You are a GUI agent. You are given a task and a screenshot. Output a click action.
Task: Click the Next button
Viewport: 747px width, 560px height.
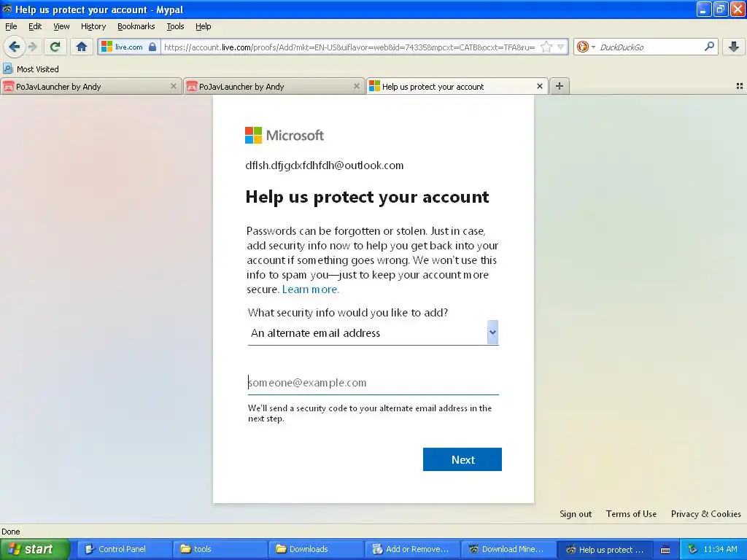click(462, 459)
